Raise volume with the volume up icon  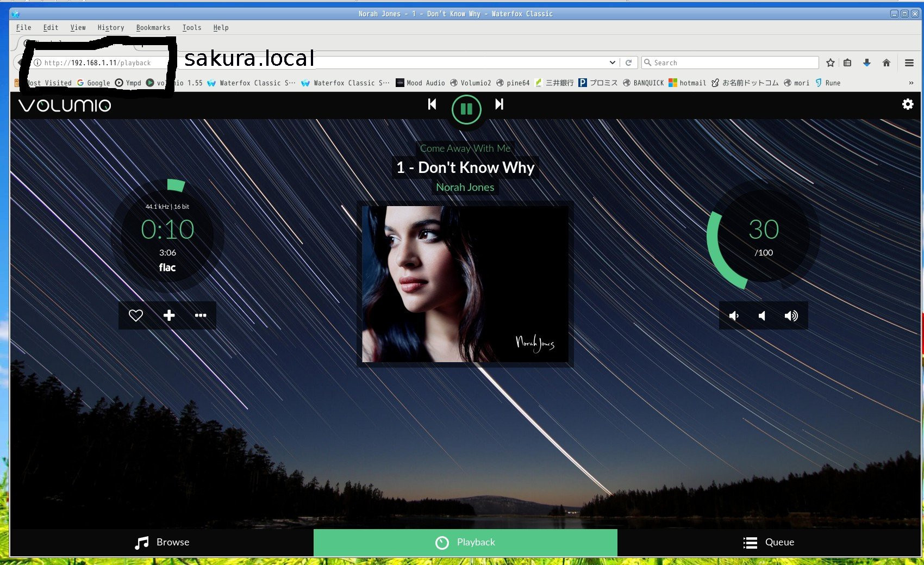click(791, 316)
